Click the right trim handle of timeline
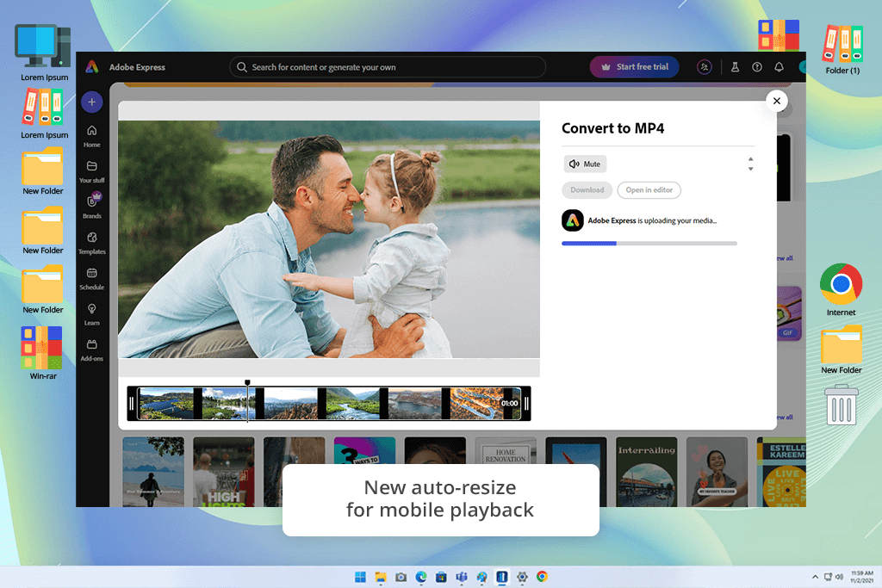This screenshot has width=882, height=588. [x=526, y=404]
